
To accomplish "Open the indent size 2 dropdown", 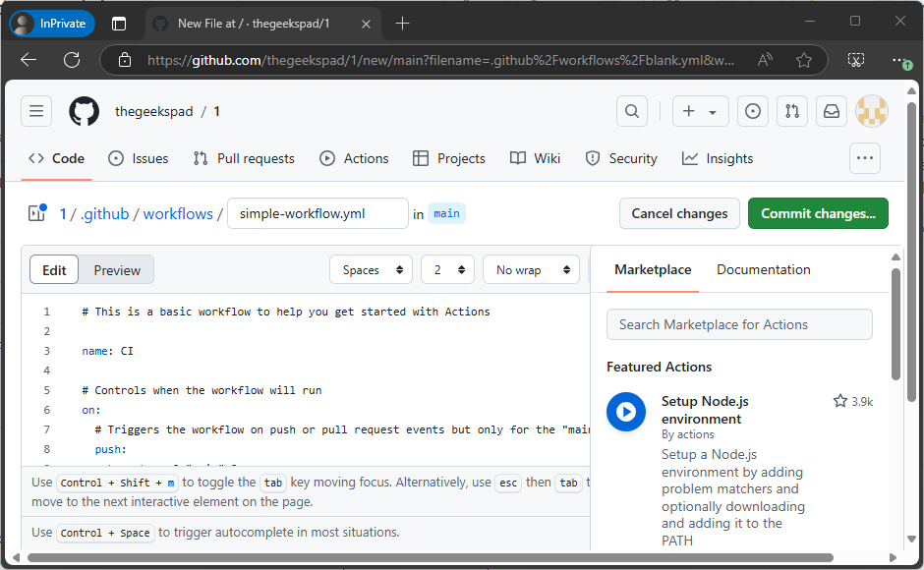I will [448, 269].
